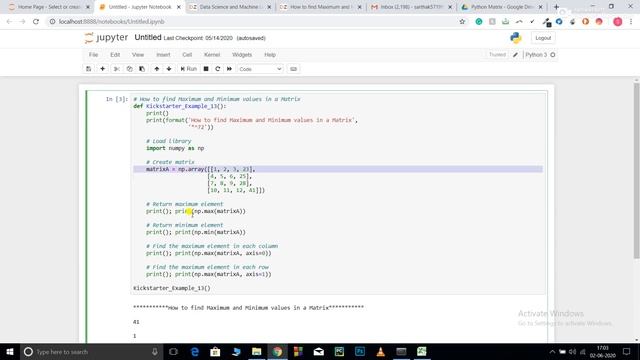Open the View menu
This screenshot has height=360, width=640.
point(138,55)
